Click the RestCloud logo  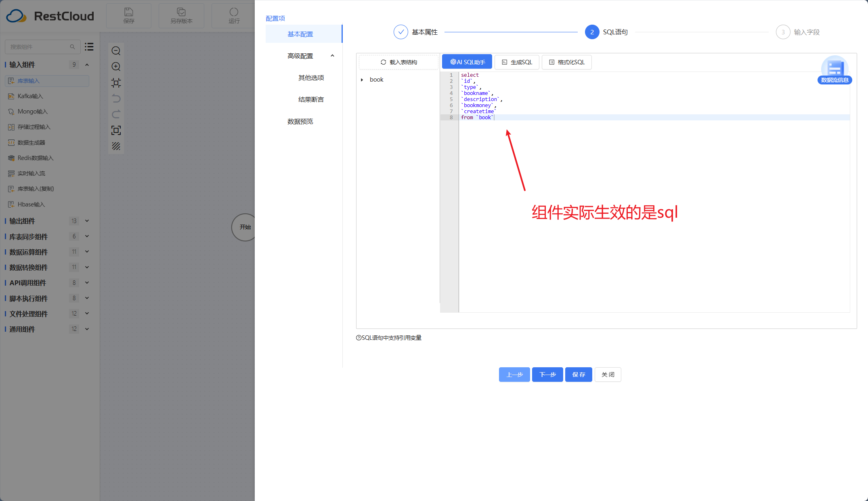tap(50, 16)
